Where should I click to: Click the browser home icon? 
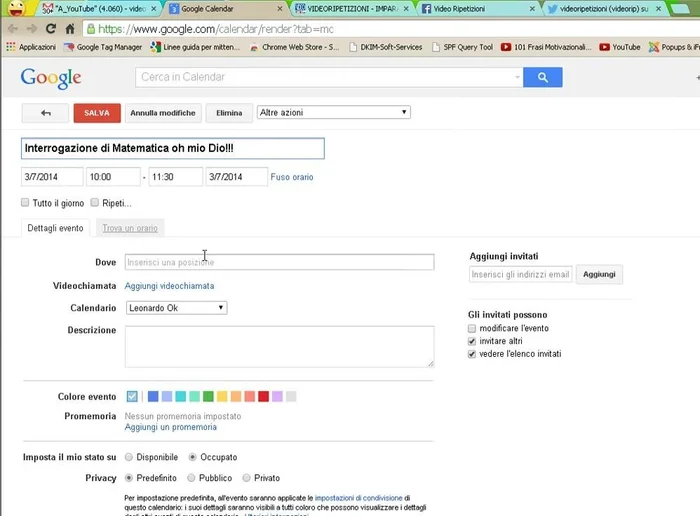tap(70, 29)
